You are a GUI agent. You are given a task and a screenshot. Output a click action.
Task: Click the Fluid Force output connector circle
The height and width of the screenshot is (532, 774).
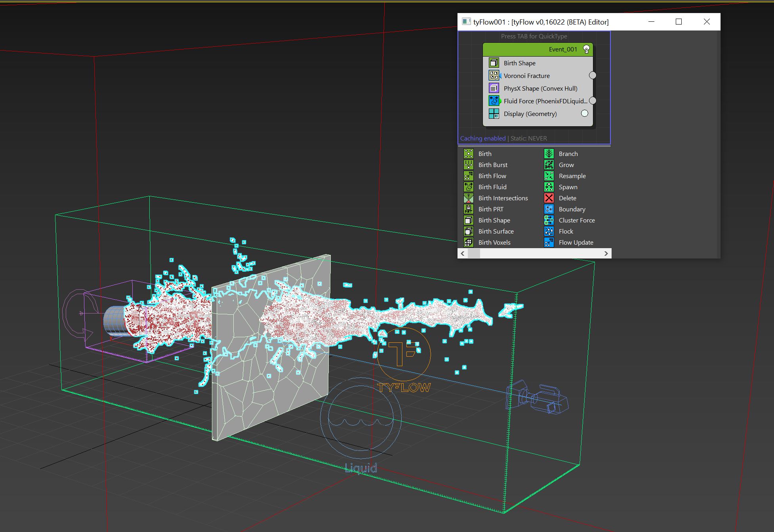pos(593,101)
